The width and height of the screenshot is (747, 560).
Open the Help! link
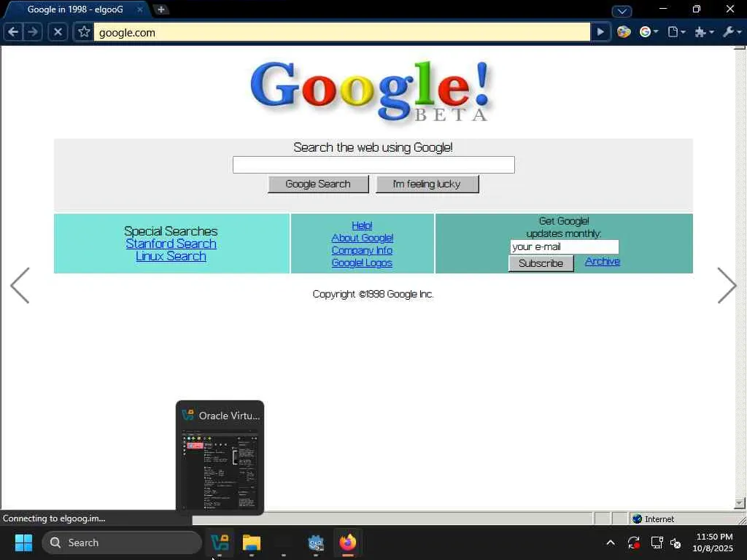(362, 225)
